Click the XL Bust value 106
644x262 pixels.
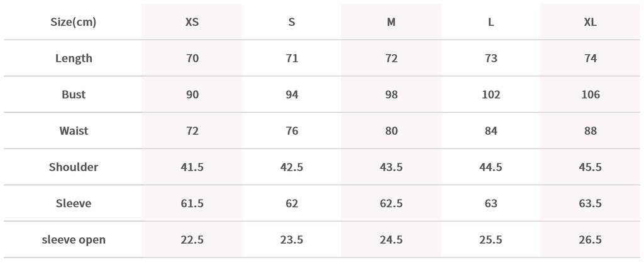click(x=591, y=94)
